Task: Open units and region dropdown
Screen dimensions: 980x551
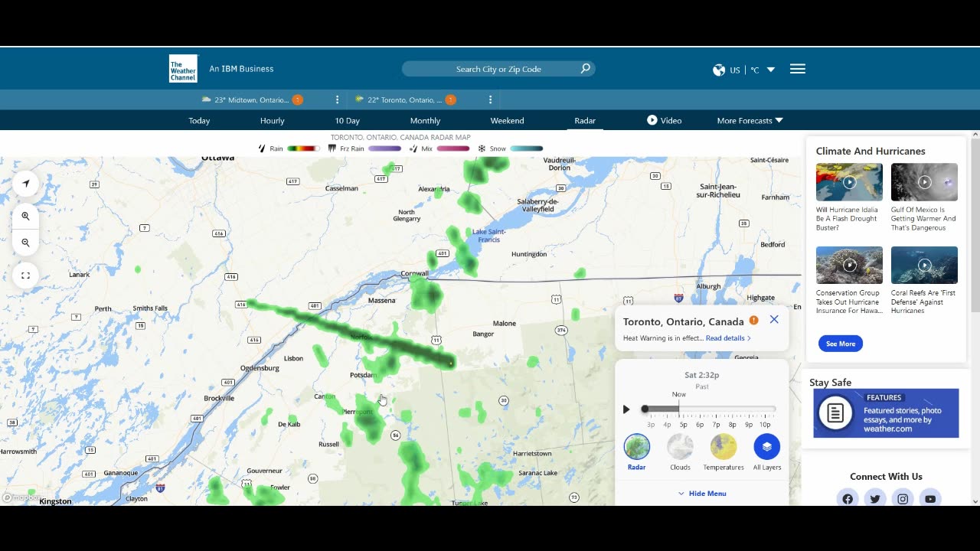Action: [x=771, y=70]
